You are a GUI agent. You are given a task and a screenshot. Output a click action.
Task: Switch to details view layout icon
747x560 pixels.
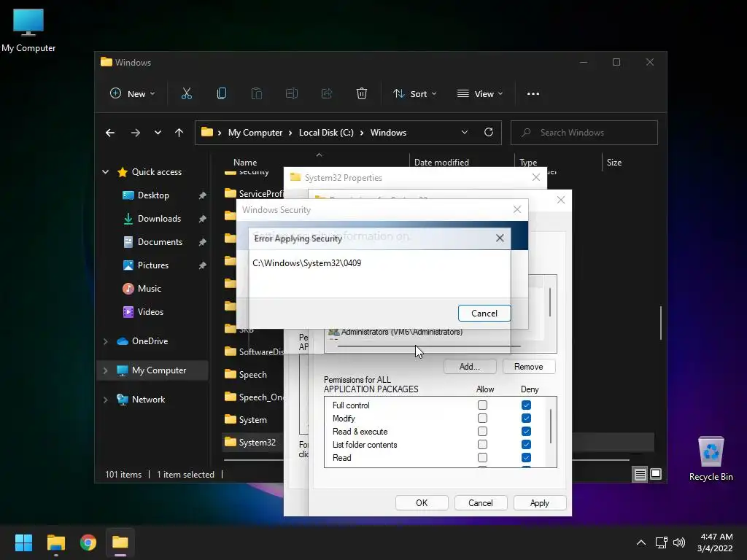tap(640, 474)
